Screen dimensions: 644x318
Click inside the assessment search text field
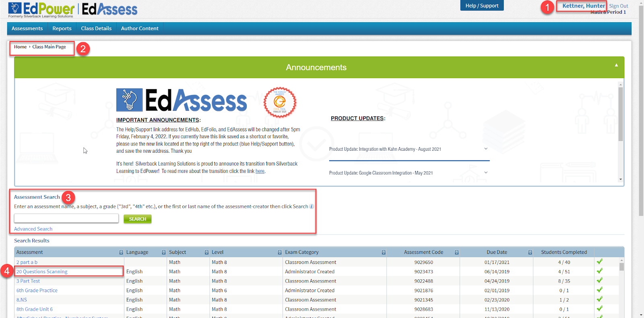[x=66, y=218]
